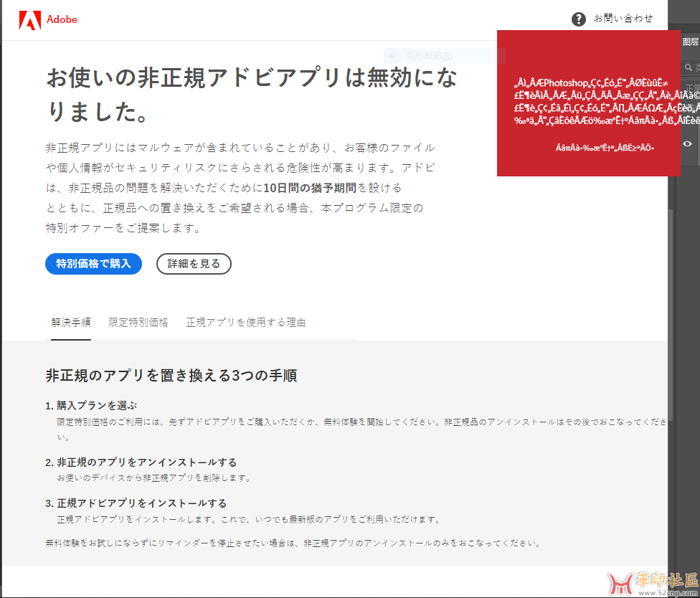Click the question mark help icon

pyautogui.click(x=579, y=19)
